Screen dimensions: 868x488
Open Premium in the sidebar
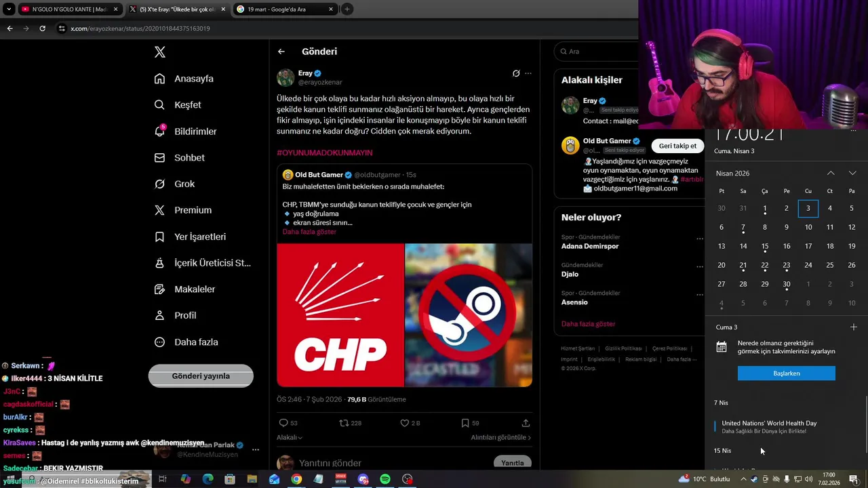coord(182,210)
